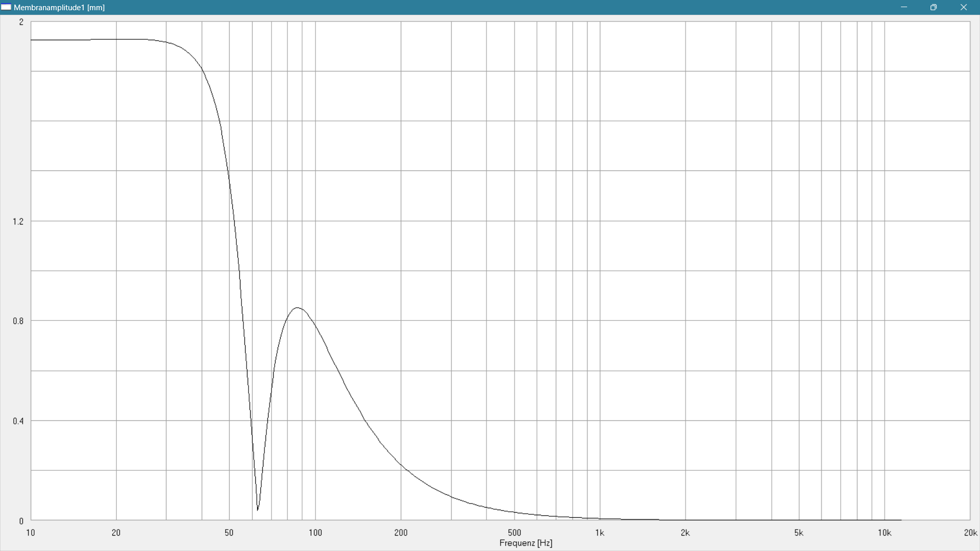Click the x-axis label "50"

(x=229, y=533)
